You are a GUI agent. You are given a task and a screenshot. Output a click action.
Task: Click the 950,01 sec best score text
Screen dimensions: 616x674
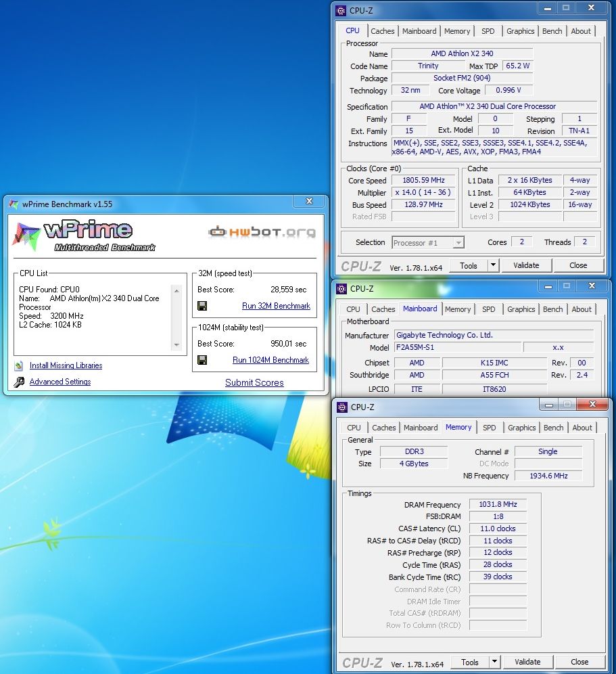(289, 344)
